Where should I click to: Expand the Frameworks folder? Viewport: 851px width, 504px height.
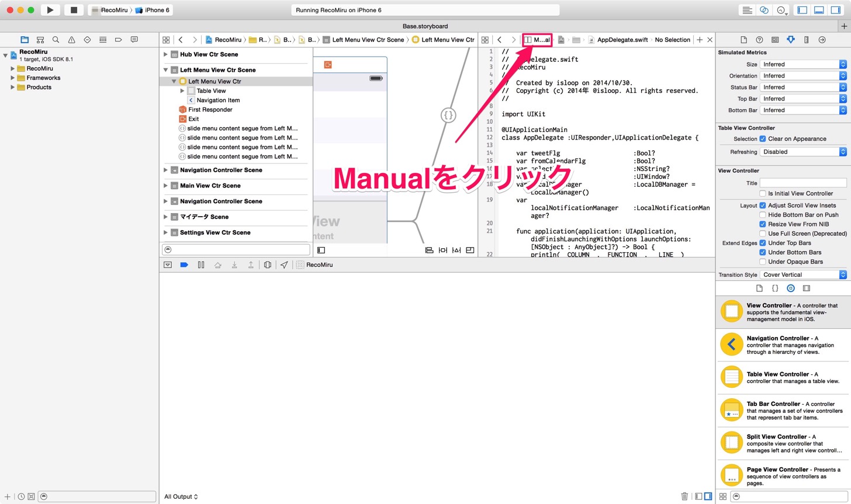(12, 78)
